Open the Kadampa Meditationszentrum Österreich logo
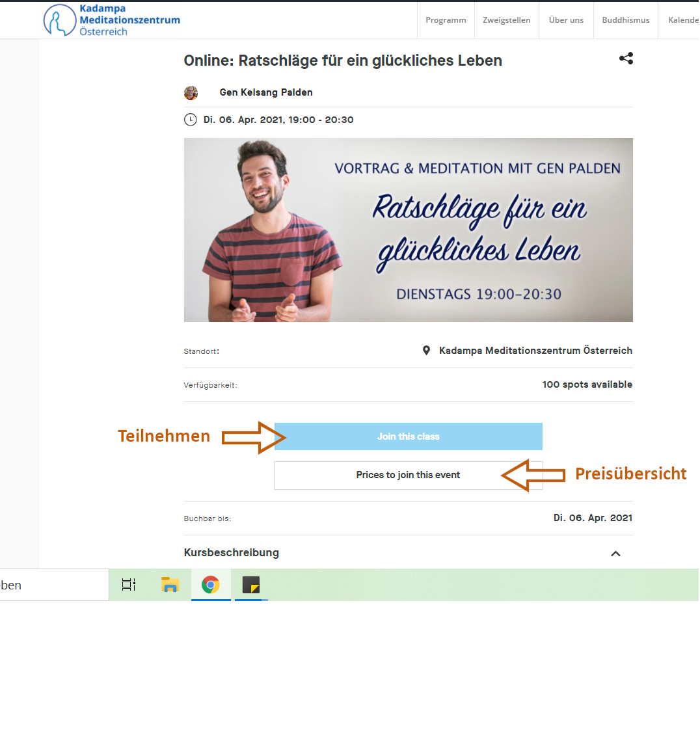Screen dimensions: 700x739 (x=112, y=20)
